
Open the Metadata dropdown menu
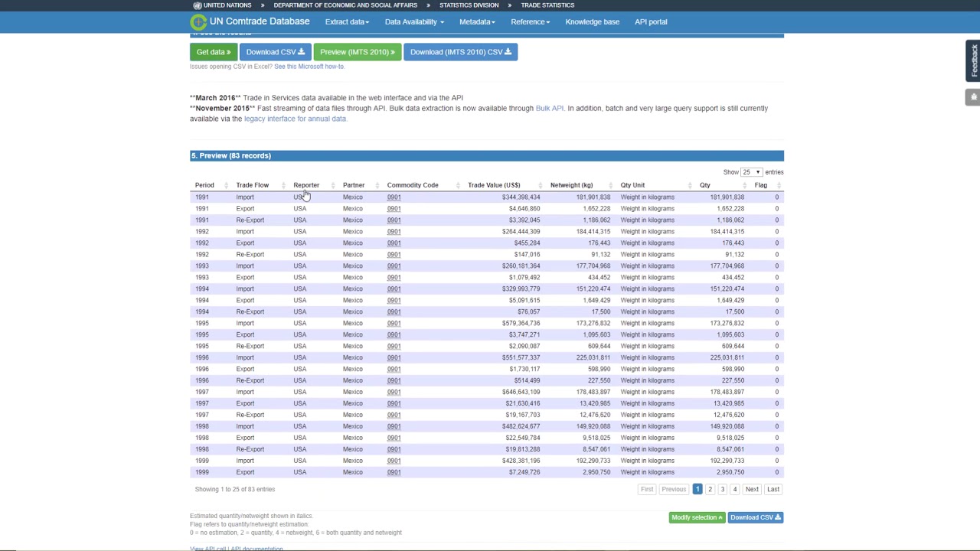coord(477,21)
